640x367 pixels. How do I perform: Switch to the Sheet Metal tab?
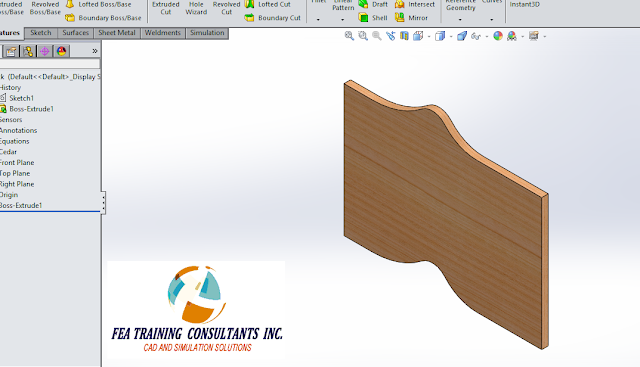[117, 33]
